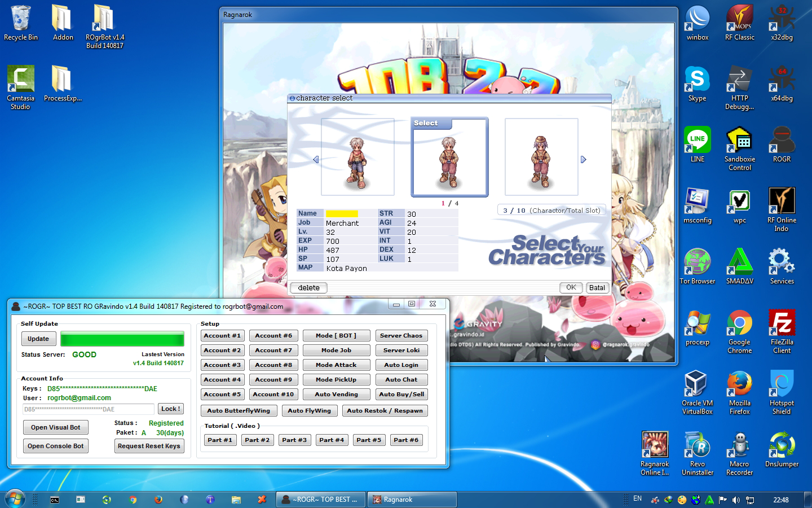Click Auto Restok / Respawn button
Viewport: 812px width, 508px height.
point(385,410)
